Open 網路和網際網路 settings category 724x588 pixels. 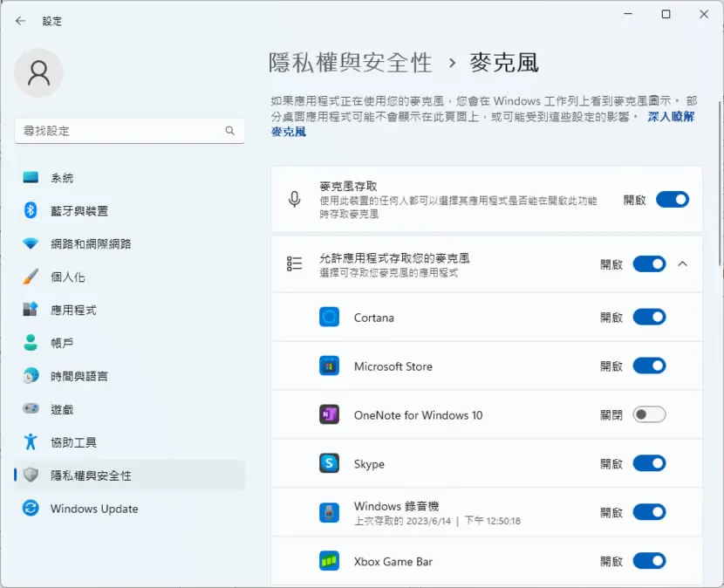[x=130, y=243]
